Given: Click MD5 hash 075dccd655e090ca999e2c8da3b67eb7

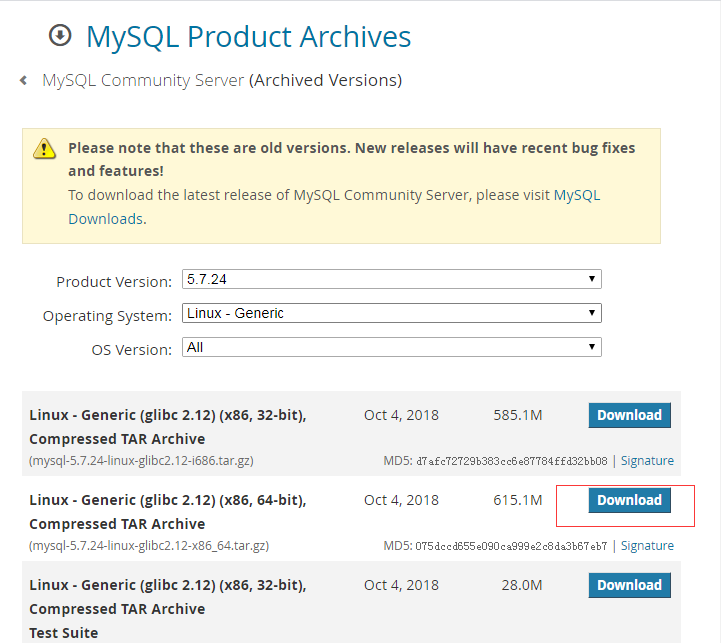Looking at the screenshot, I should [511, 546].
